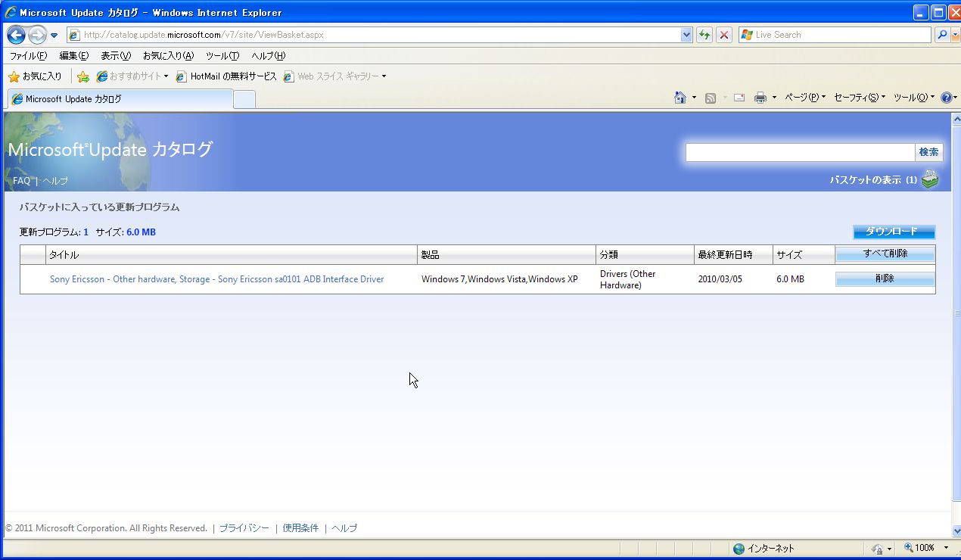Screen dimensions: 961x560
Task: Open the Sony Ericsson ADB Interface Driver link
Action: [216, 279]
